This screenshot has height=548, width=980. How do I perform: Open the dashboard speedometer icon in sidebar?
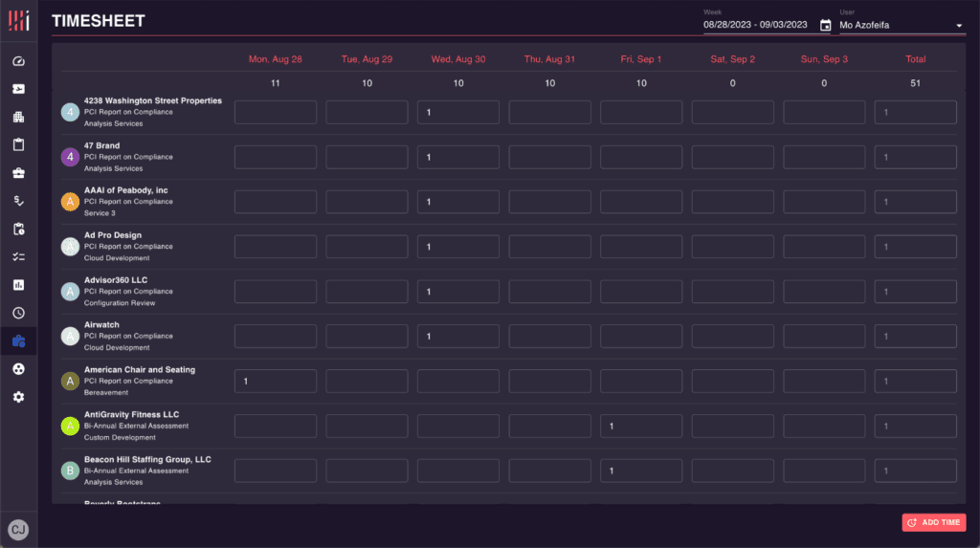tap(18, 62)
